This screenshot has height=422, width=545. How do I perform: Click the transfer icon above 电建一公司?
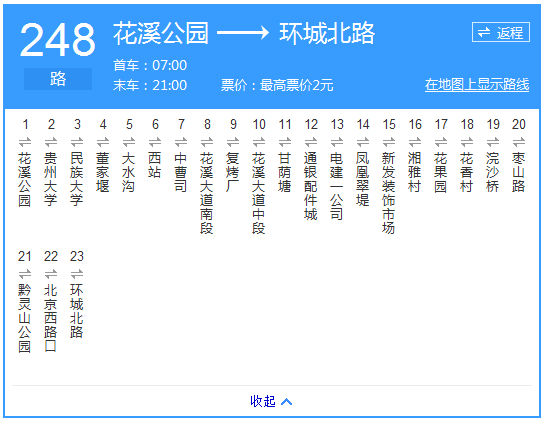pyautogui.click(x=337, y=142)
